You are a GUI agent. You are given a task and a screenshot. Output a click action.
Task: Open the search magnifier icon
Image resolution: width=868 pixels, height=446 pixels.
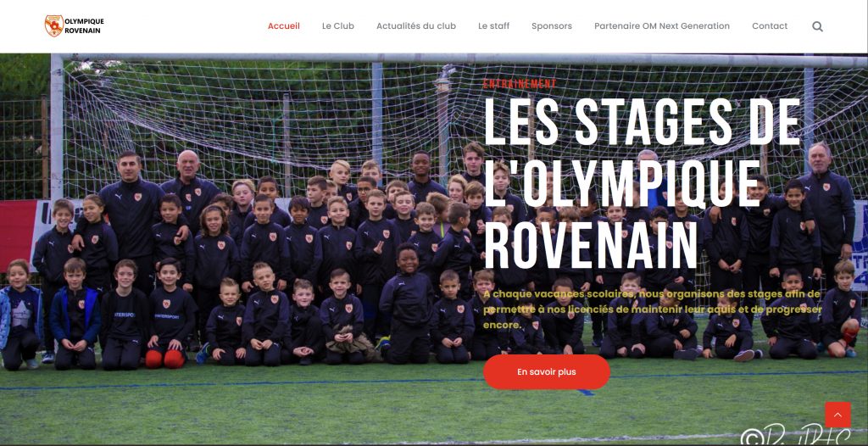click(818, 26)
